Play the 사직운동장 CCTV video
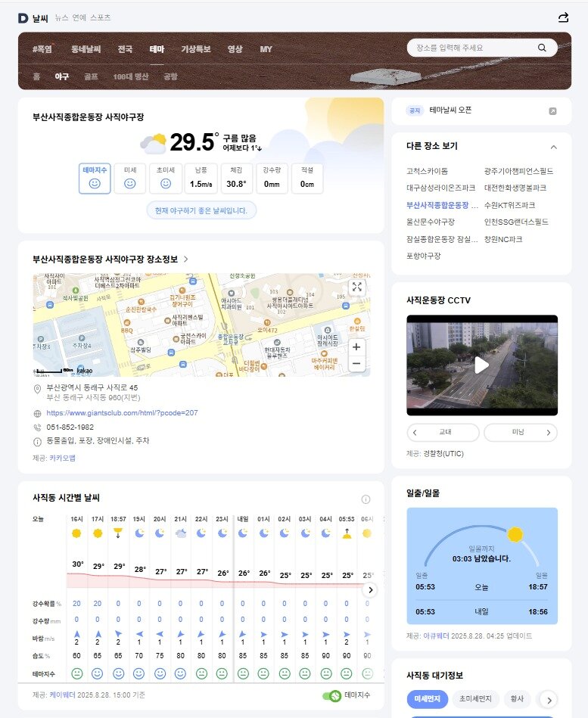 tap(481, 365)
